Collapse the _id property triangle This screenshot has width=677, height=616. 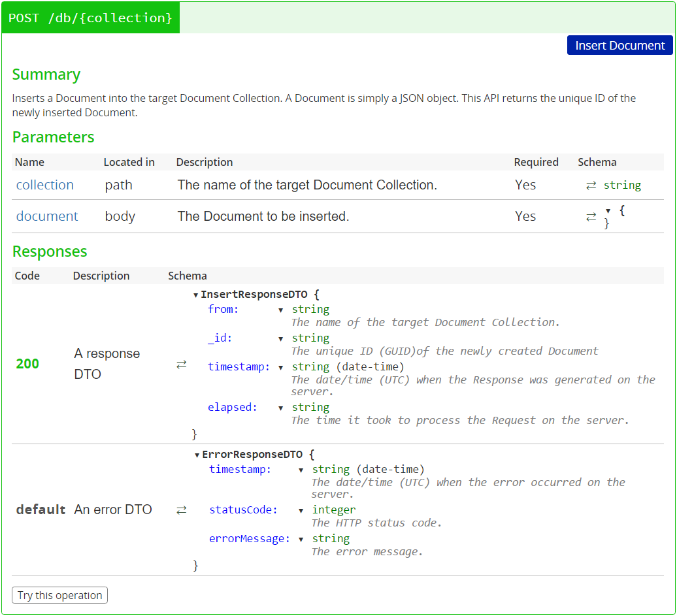280,339
